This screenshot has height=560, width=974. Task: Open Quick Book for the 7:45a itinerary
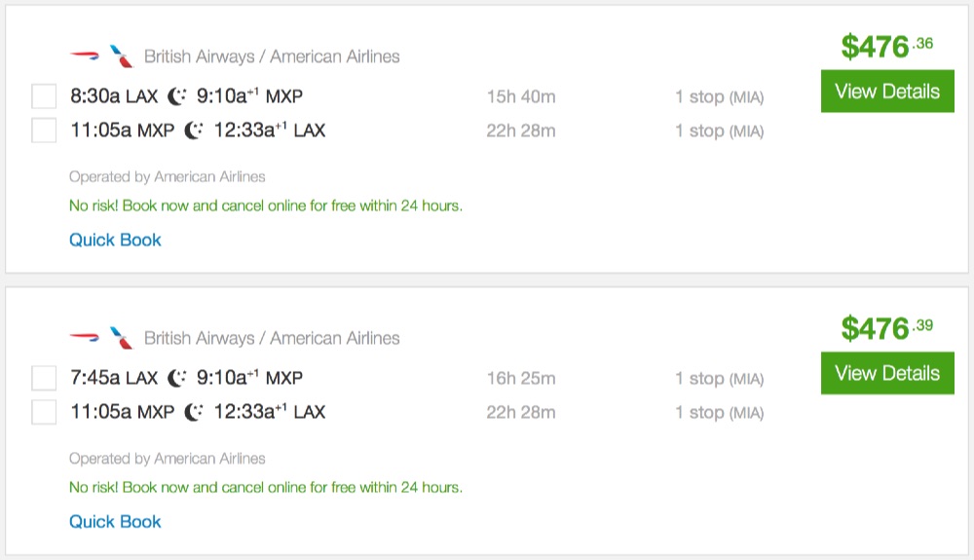click(115, 521)
